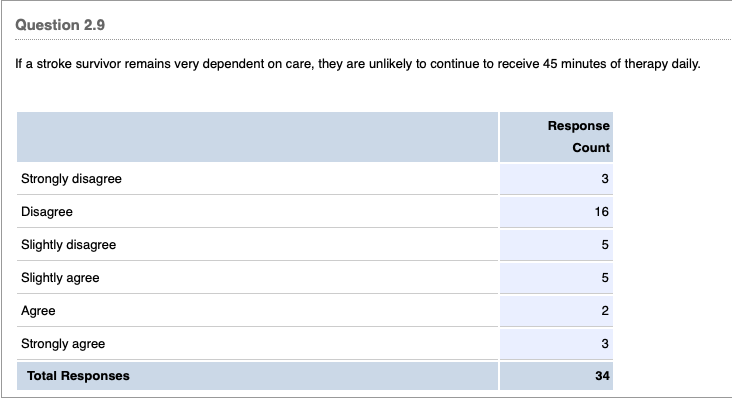Select the count 3 for Strongly disagree
732x399 pixels.
605,179
